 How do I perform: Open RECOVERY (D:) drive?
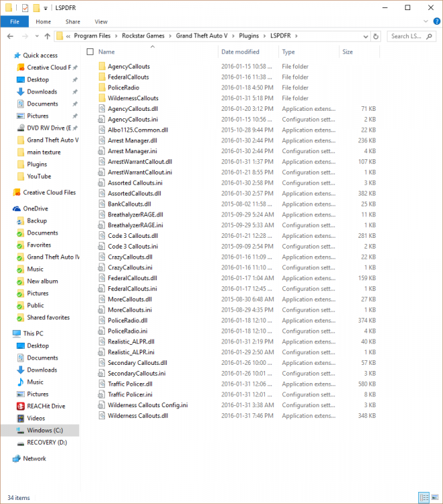tap(42, 442)
